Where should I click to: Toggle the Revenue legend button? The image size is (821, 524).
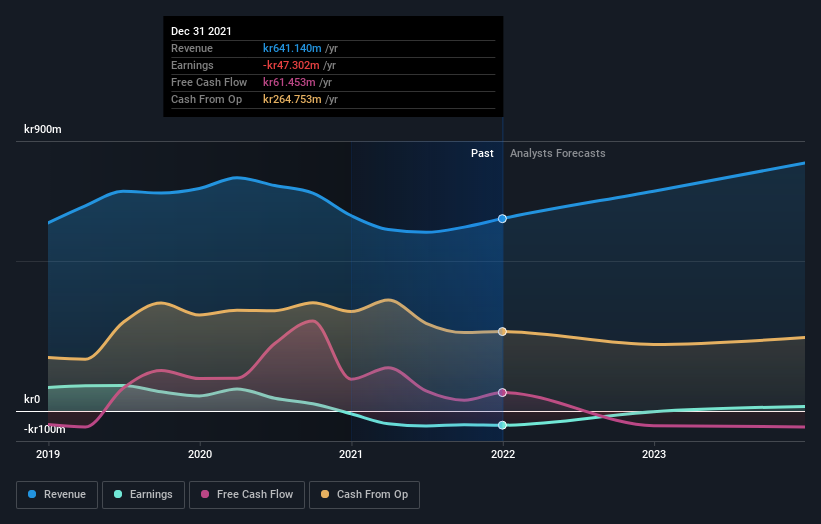[57, 495]
